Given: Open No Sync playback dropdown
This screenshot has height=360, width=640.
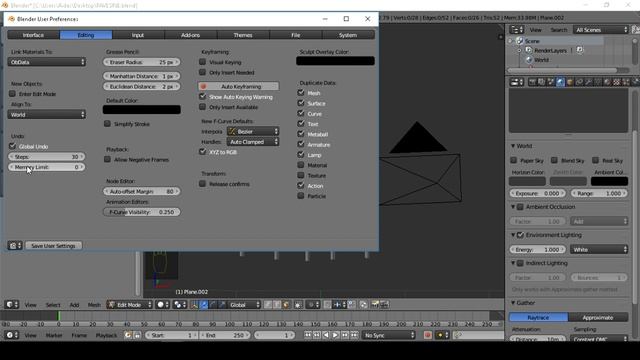Looking at the screenshot, I should pyautogui.click(x=389, y=335).
